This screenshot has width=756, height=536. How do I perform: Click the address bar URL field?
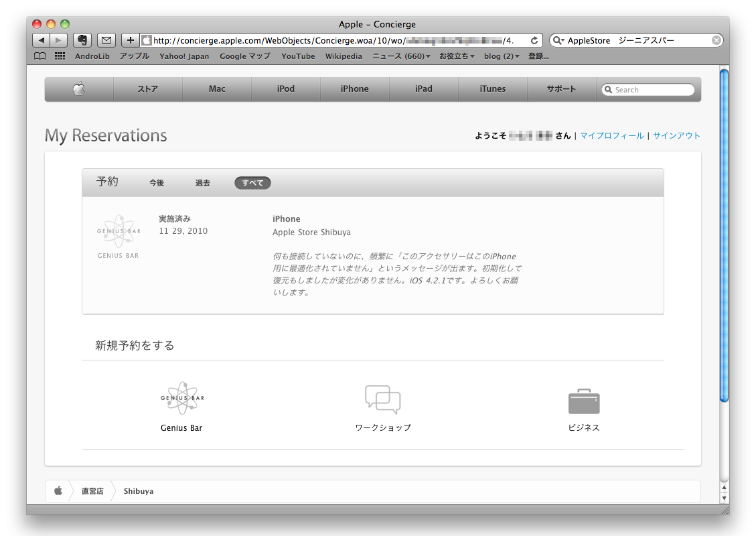pyautogui.click(x=342, y=40)
